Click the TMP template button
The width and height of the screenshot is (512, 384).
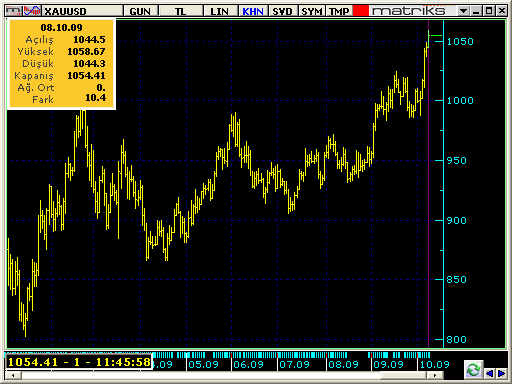[x=339, y=11]
